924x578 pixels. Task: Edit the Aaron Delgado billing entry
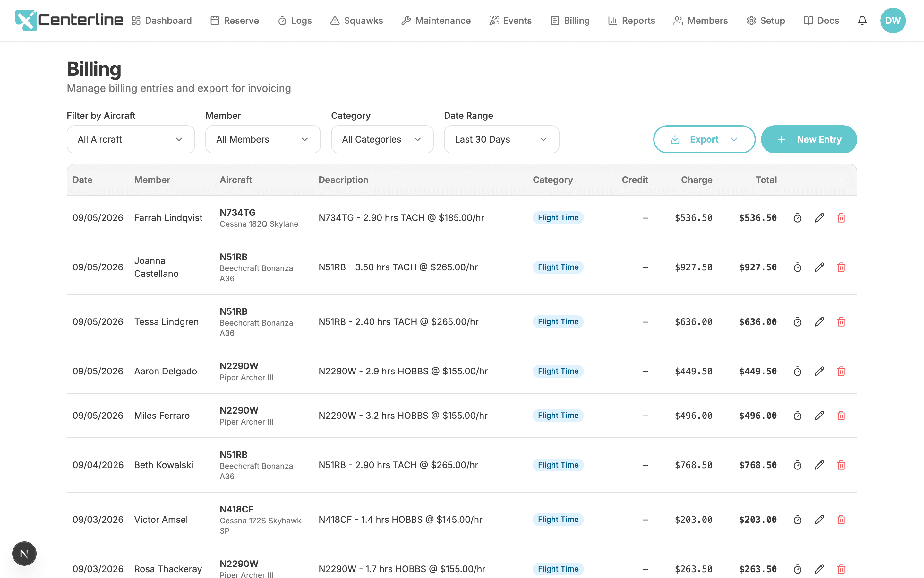pos(819,371)
